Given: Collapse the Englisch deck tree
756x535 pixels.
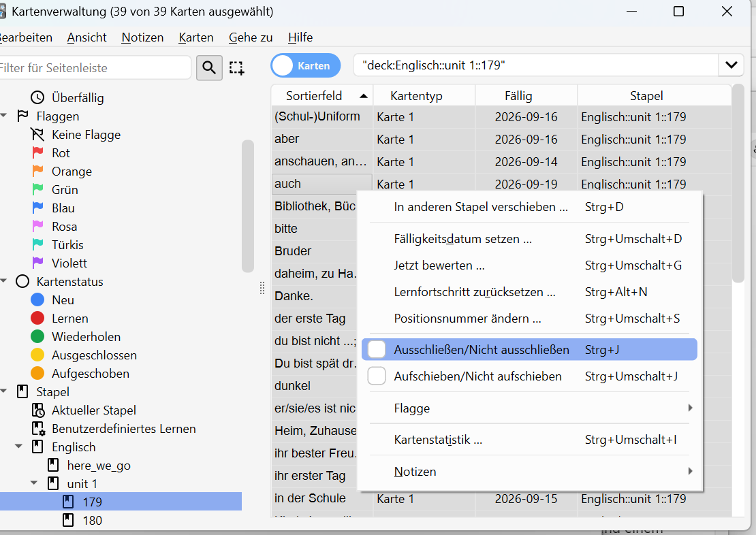Looking at the screenshot, I should pos(19,447).
